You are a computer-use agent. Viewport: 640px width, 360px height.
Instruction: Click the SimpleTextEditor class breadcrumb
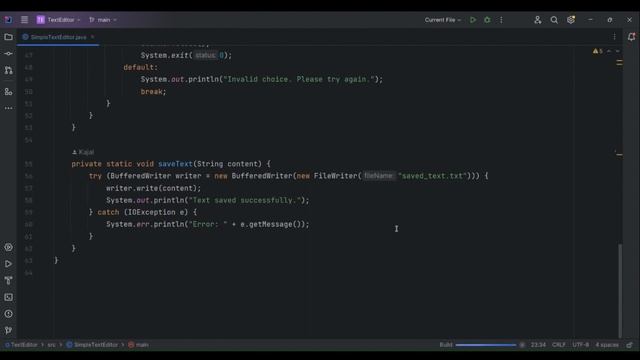(92, 344)
